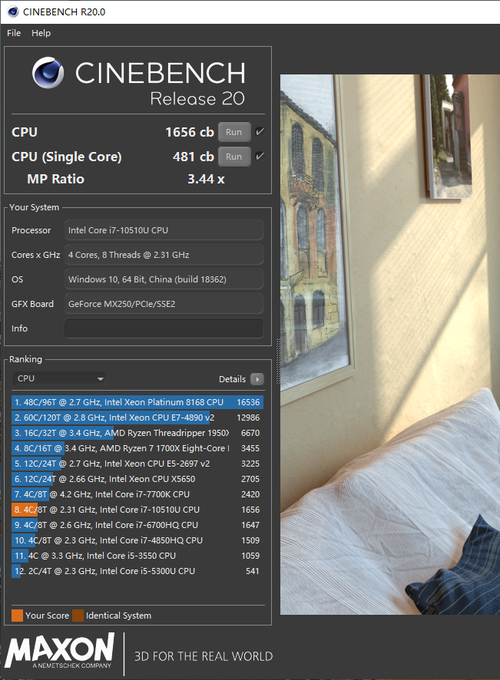Select ranking row Intel Core i7-7700K
500x680 pixels.
coord(137,494)
